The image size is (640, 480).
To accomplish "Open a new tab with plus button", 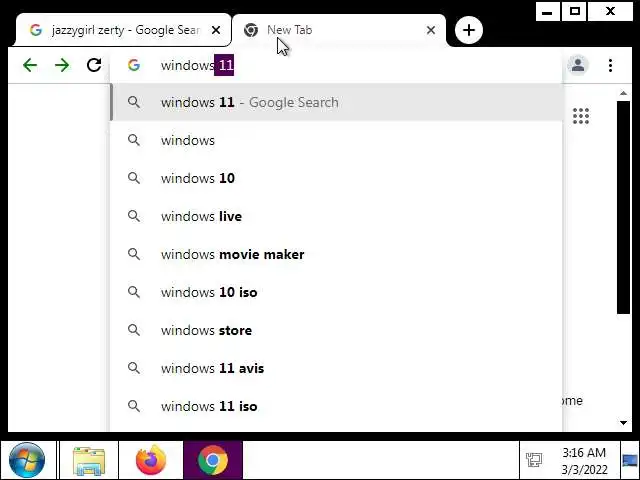I will (469, 30).
